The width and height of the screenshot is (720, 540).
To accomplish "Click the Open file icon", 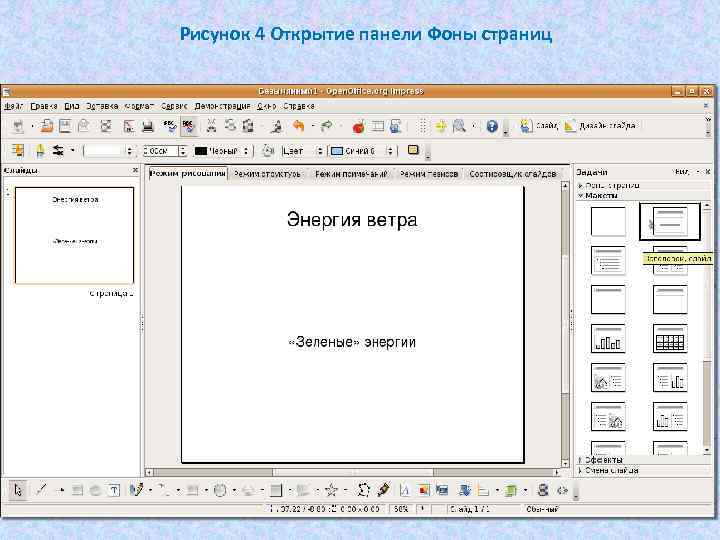I will tap(46, 126).
